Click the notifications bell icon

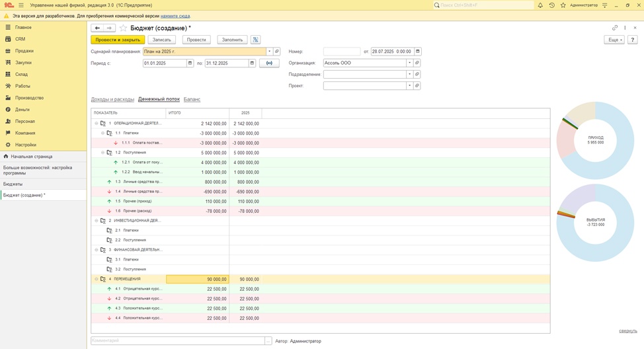pos(540,5)
